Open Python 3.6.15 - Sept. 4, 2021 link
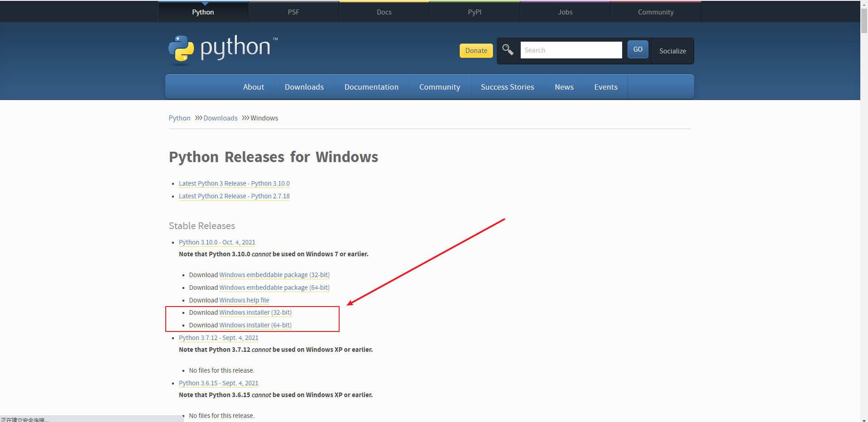 pyautogui.click(x=219, y=383)
